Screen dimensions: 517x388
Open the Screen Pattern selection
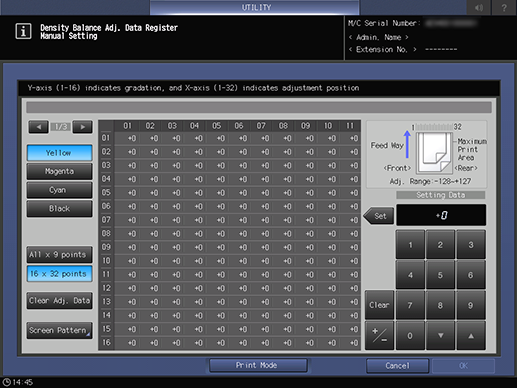(59, 330)
